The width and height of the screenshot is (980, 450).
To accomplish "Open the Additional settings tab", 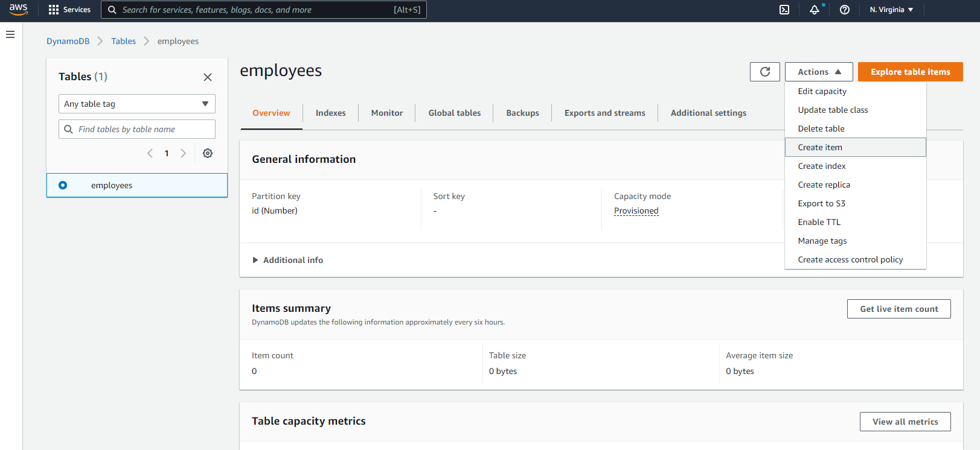I will click(708, 113).
